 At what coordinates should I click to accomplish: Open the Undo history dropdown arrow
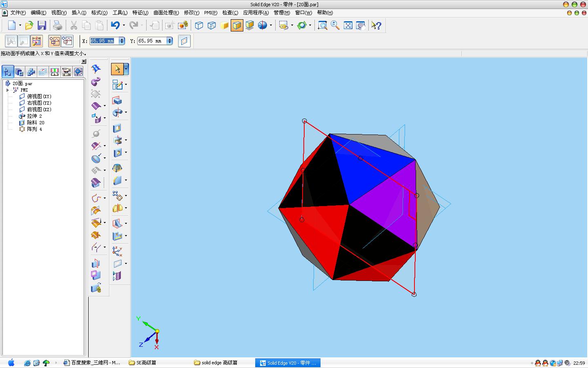[x=124, y=25]
